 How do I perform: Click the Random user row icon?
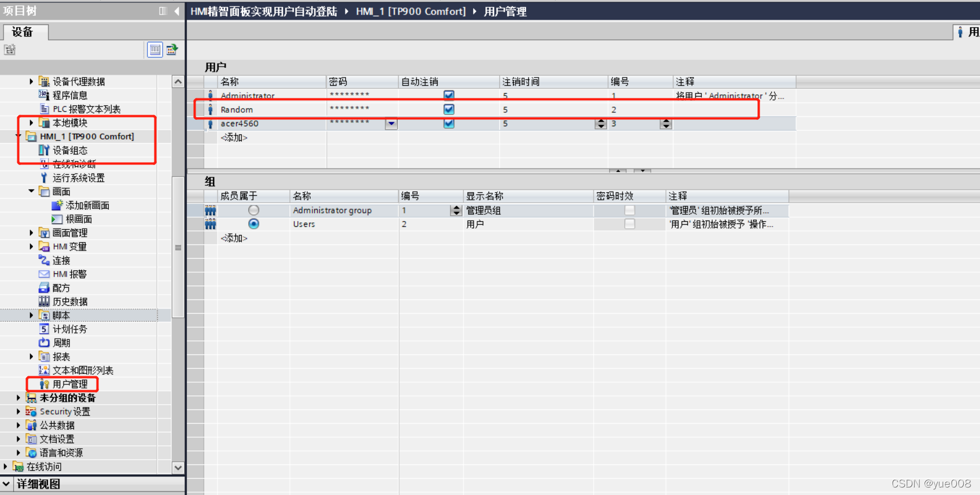coord(211,109)
